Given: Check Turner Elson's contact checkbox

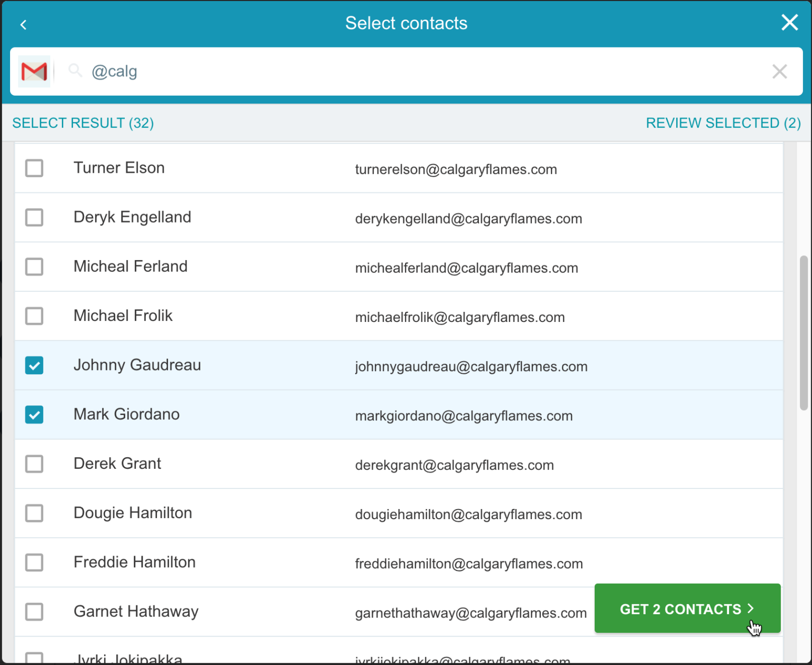Looking at the screenshot, I should [34, 168].
